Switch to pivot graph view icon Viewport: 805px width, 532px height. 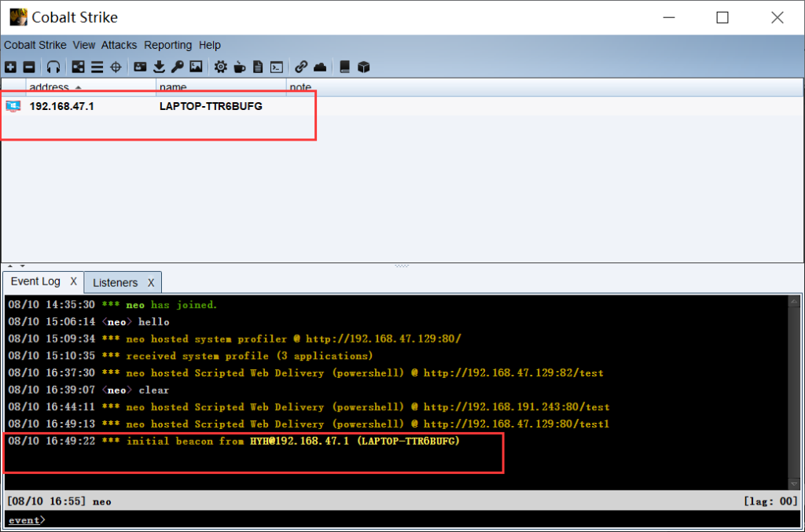click(78, 68)
